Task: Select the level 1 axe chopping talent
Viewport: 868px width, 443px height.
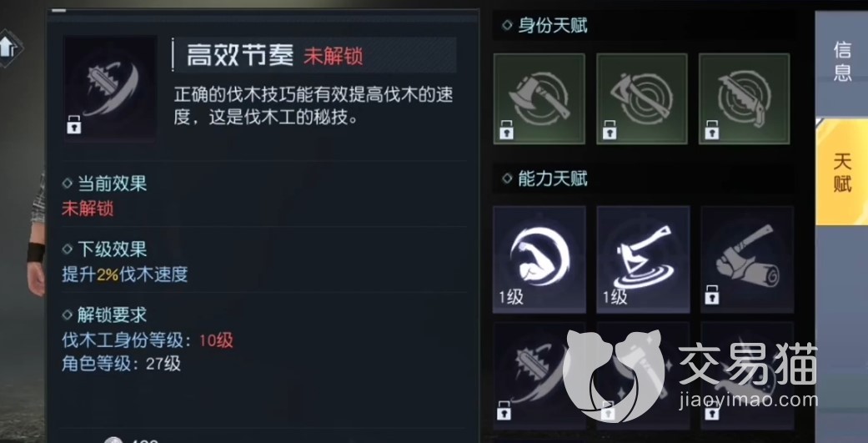Action: 643,259
